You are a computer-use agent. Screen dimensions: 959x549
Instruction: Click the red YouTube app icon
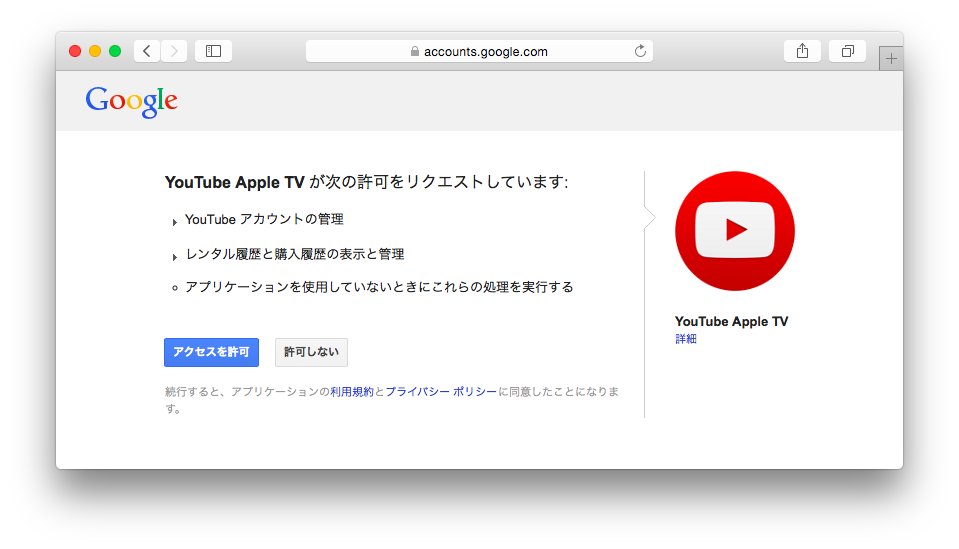[x=735, y=231]
